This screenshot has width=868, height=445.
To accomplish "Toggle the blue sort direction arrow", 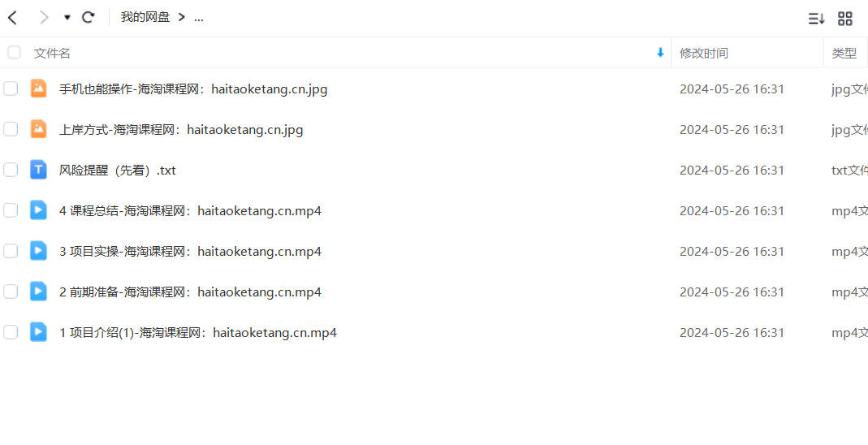I will click(660, 53).
